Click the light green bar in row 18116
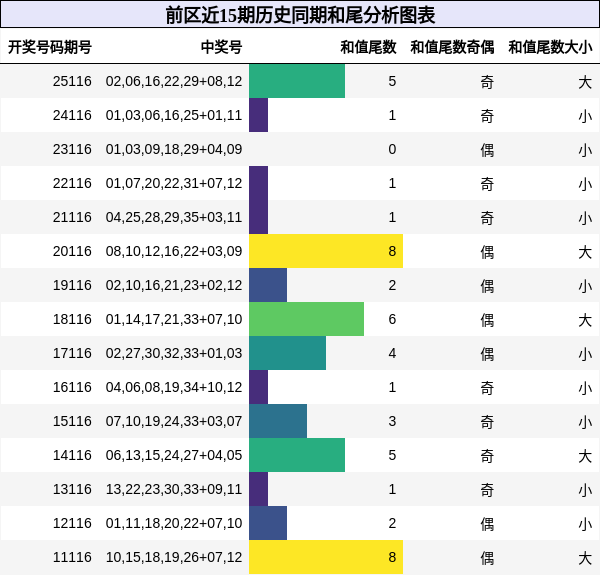Screen dimensions: 600x575 (307, 319)
